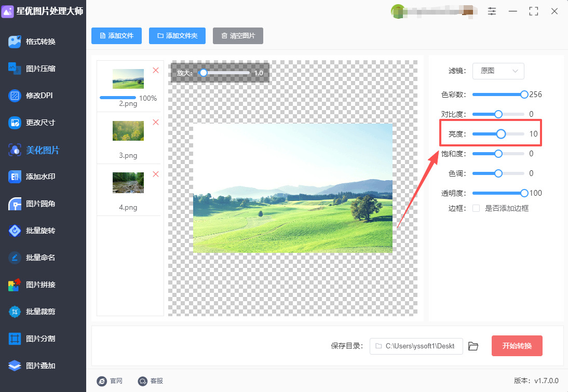Click the 亮度 slider handle
This screenshot has height=392, width=568.
[x=501, y=134]
